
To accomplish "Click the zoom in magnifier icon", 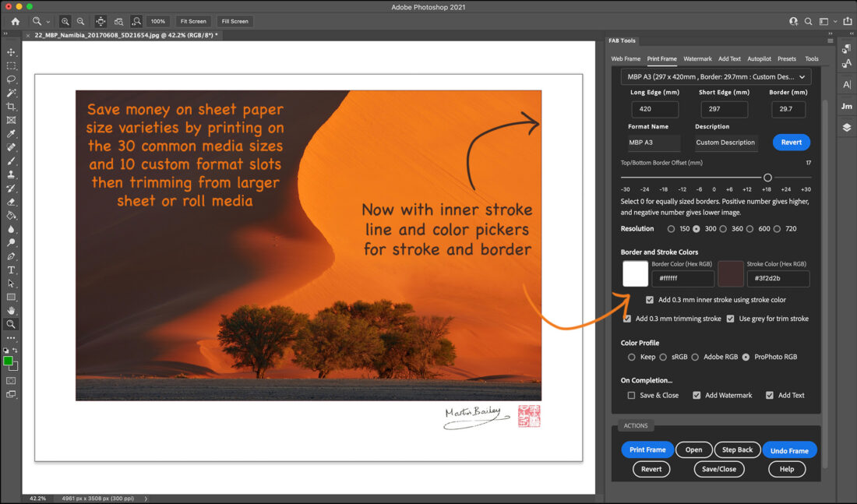I will 65,21.
